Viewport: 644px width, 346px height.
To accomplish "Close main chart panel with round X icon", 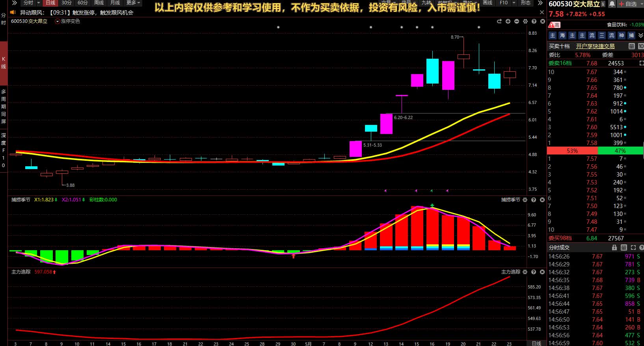I will (x=542, y=21).
